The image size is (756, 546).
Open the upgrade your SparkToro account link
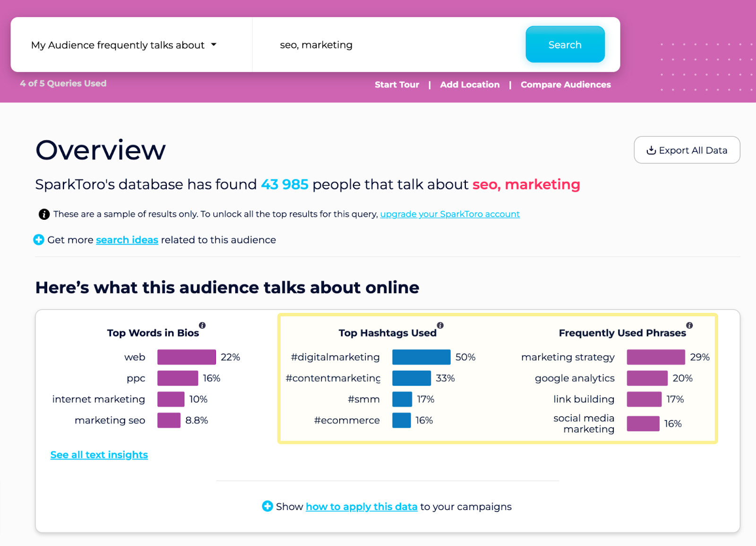tap(449, 214)
